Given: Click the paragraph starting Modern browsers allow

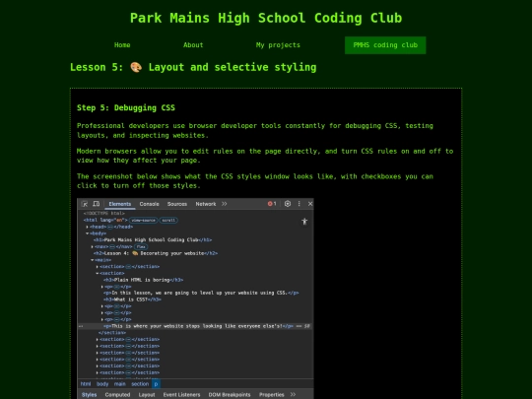Looking at the screenshot, I should point(265,156).
